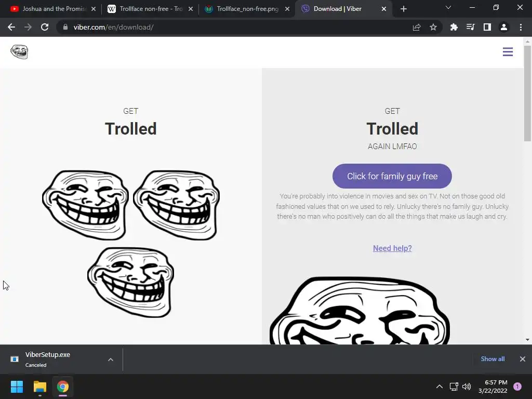532x399 pixels.
Task: Click the scrollbar down arrow
Action: tap(527, 340)
